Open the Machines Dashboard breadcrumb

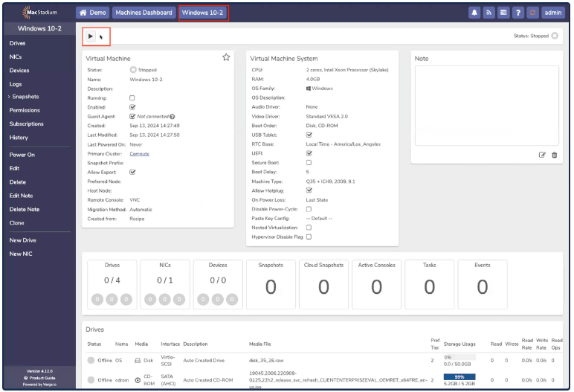143,13
